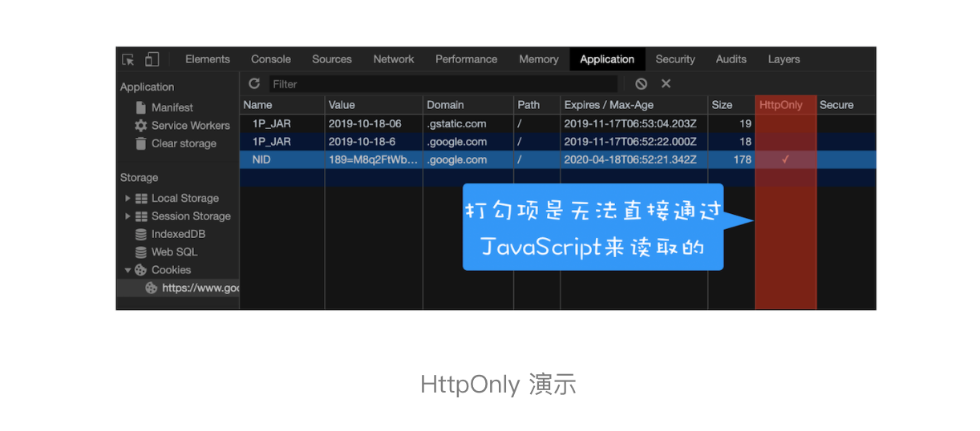The image size is (980, 431).
Task: Sort by the Size column header
Action: [x=731, y=105]
